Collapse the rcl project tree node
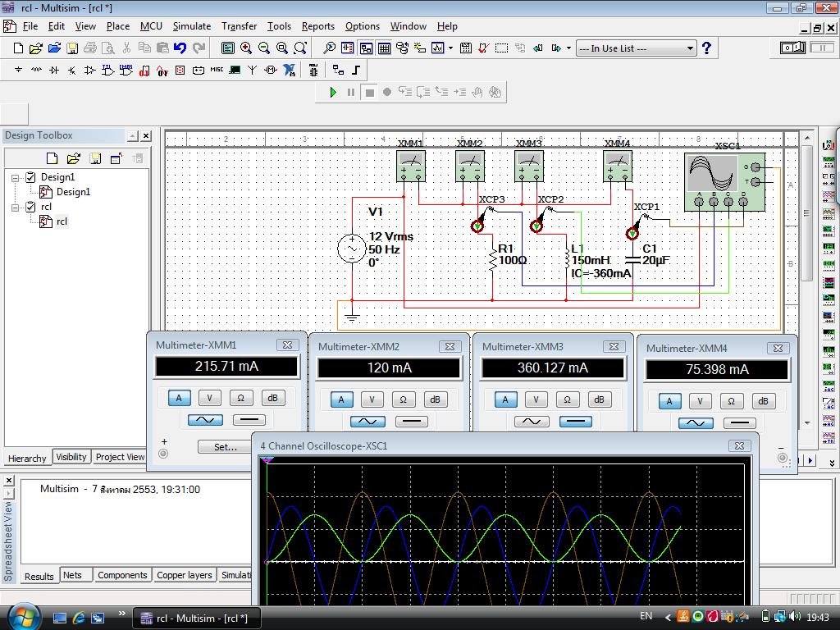 [16, 207]
